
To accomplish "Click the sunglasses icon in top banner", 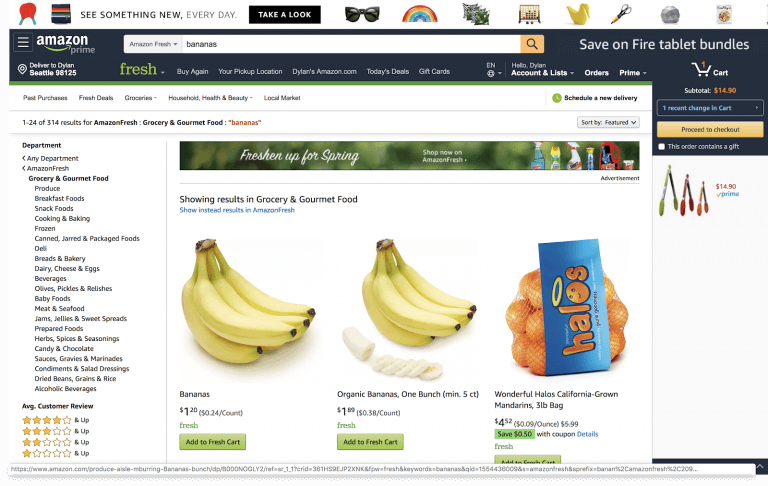I will [x=362, y=14].
